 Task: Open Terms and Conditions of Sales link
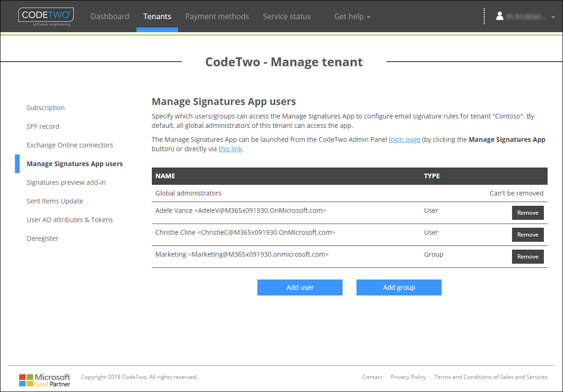click(x=491, y=377)
